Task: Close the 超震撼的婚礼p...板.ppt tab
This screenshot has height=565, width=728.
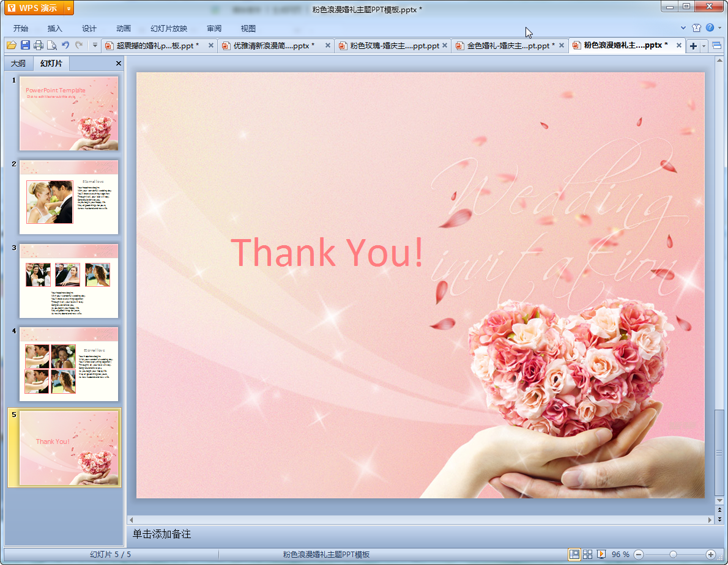Action: coord(211,45)
